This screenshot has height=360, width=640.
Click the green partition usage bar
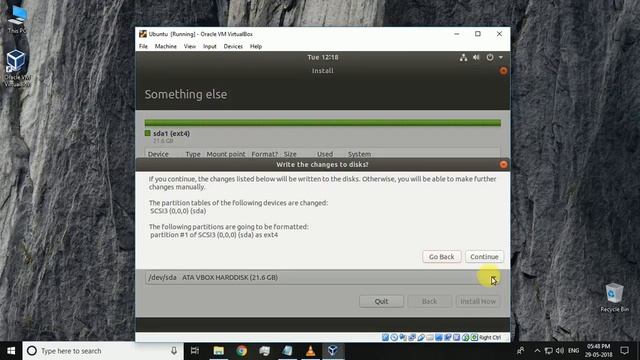pos(322,123)
